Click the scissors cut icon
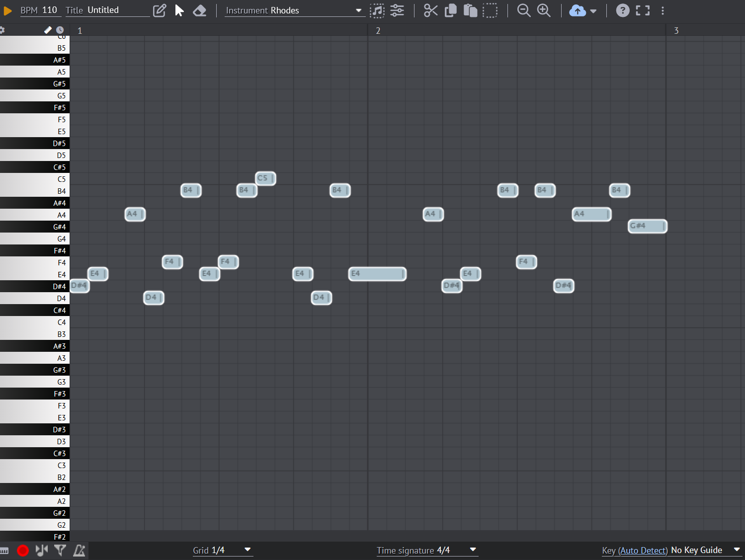This screenshot has height=560, width=745. coord(430,10)
